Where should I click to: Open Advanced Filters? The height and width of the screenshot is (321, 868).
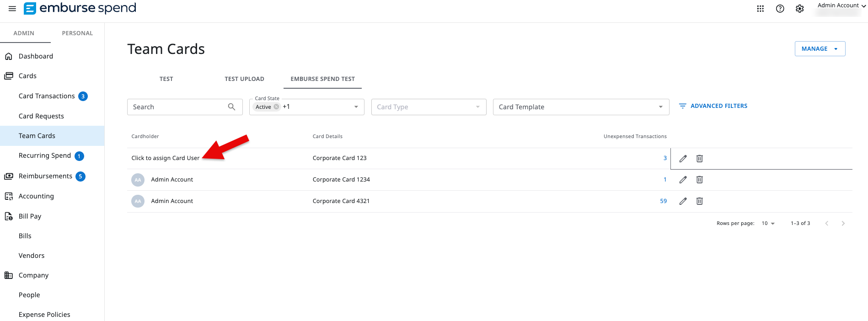tap(713, 106)
